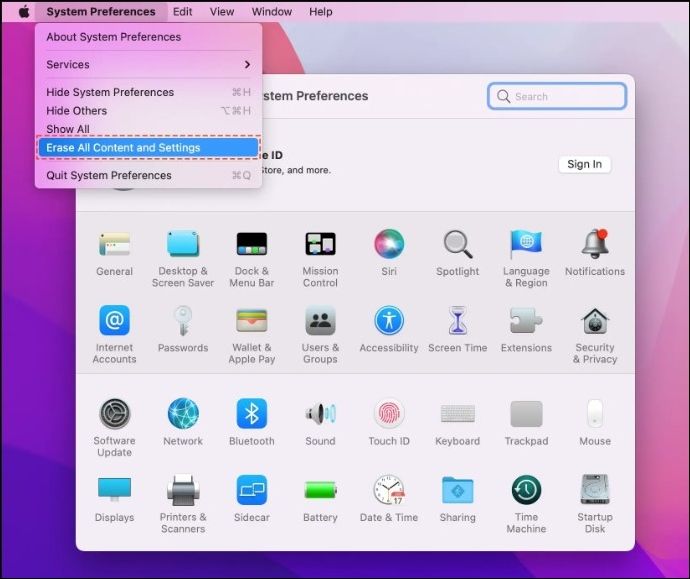Open Time Machine preferences

526,491
